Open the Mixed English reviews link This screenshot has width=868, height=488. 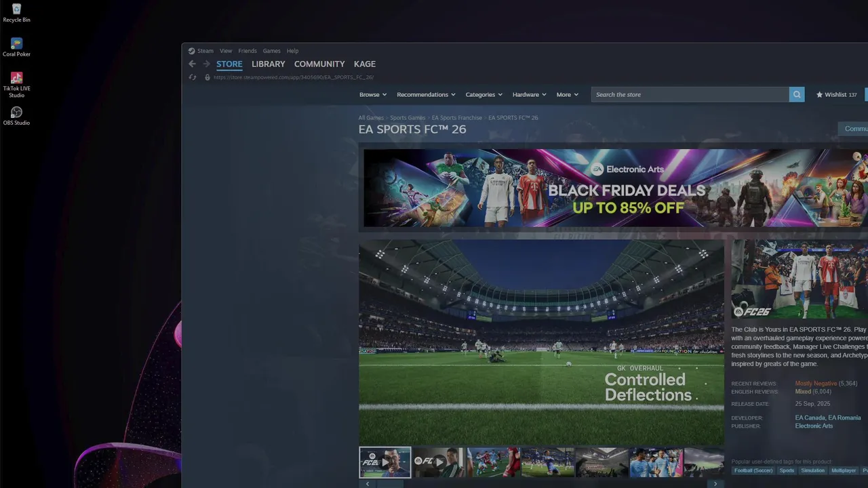[x=803, y=392]
